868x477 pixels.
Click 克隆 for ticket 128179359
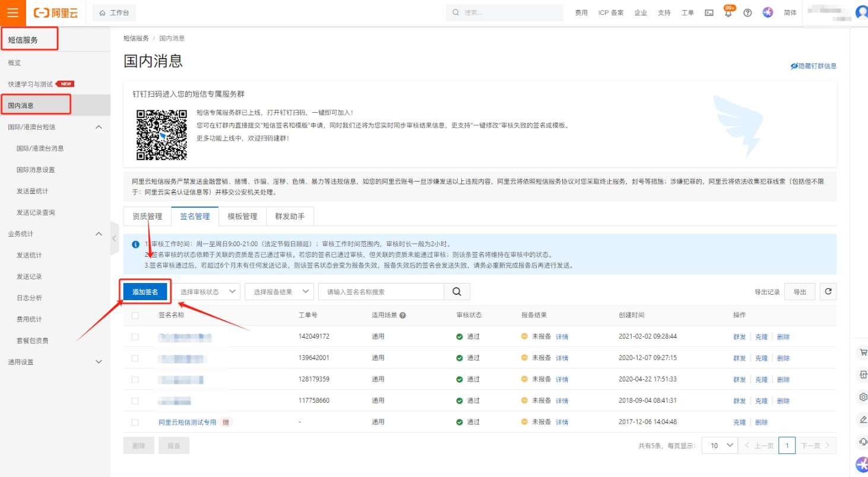761,380
